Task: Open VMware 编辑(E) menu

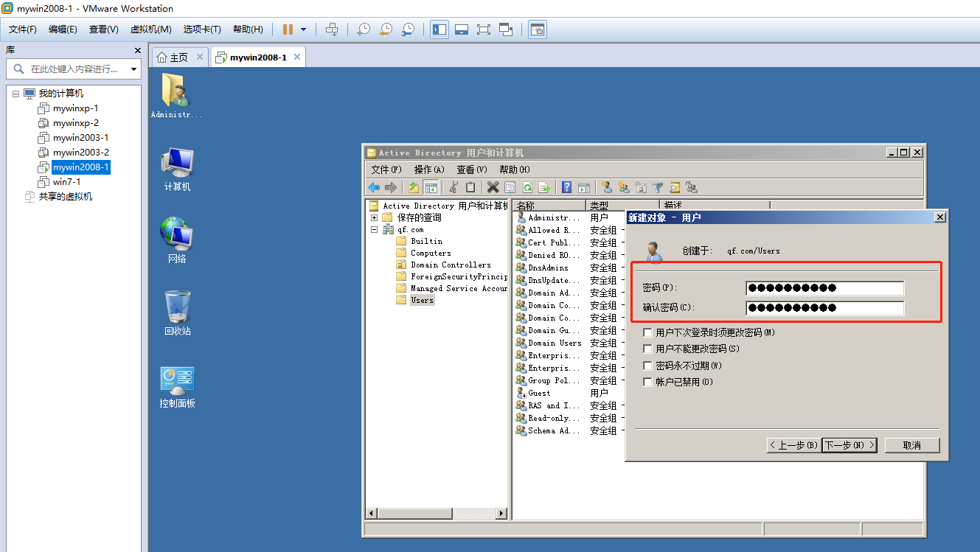Action: [63, 29]
